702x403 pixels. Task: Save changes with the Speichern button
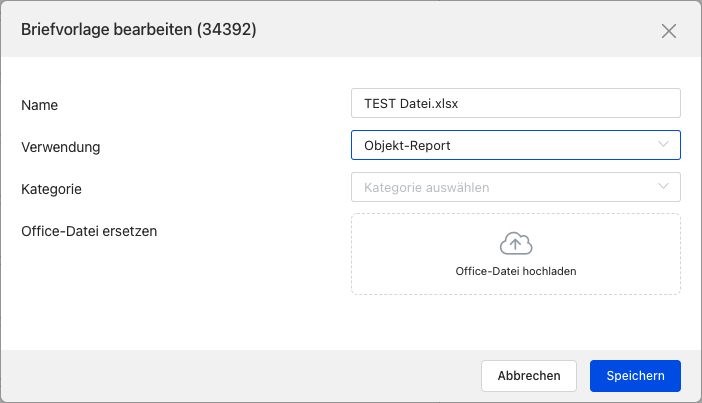click(x=635, y=375)
